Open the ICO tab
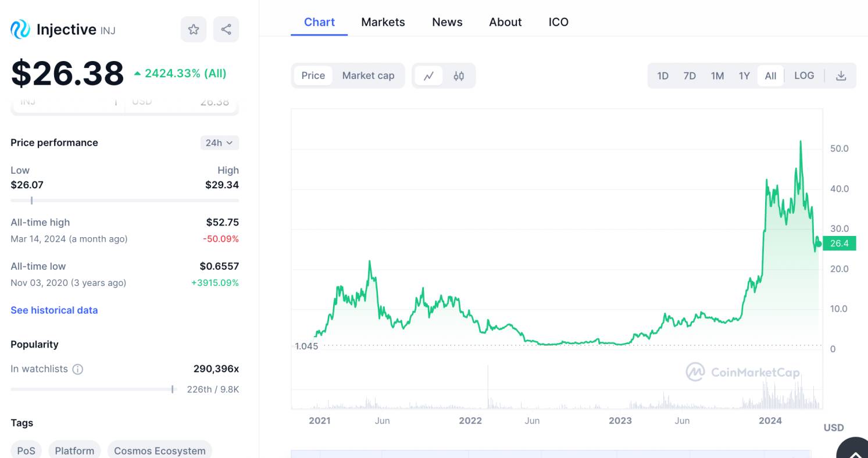The height and width of the screenshot is (458, 868). (559, 22)
